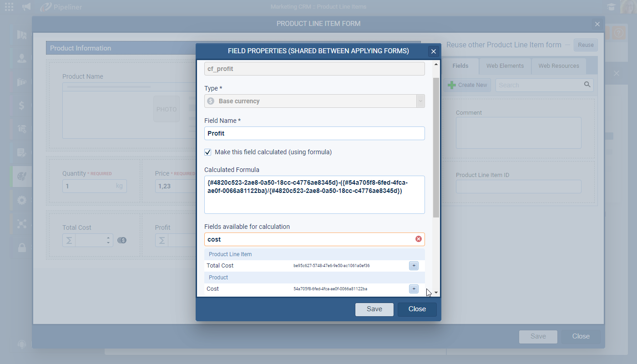Uncheck Make this field calculated checkbox
The width and height of the screenshot is (637, 364).
[x=208, y=152]
